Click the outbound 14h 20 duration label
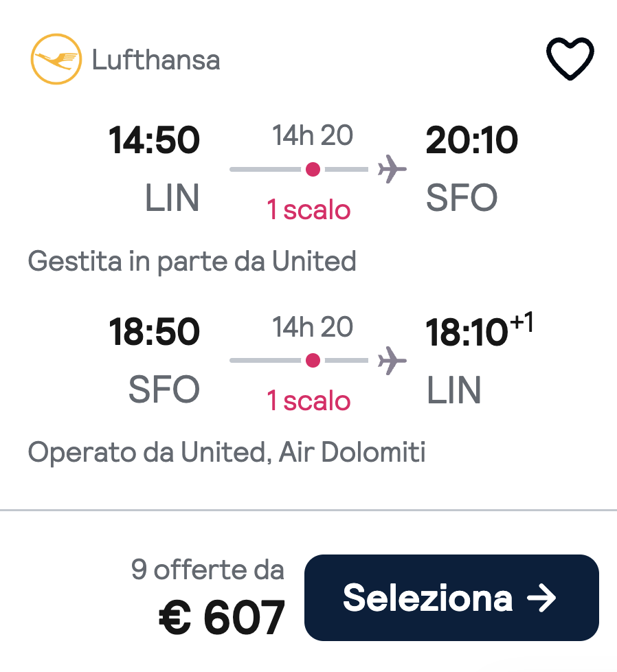 point(311,135)
